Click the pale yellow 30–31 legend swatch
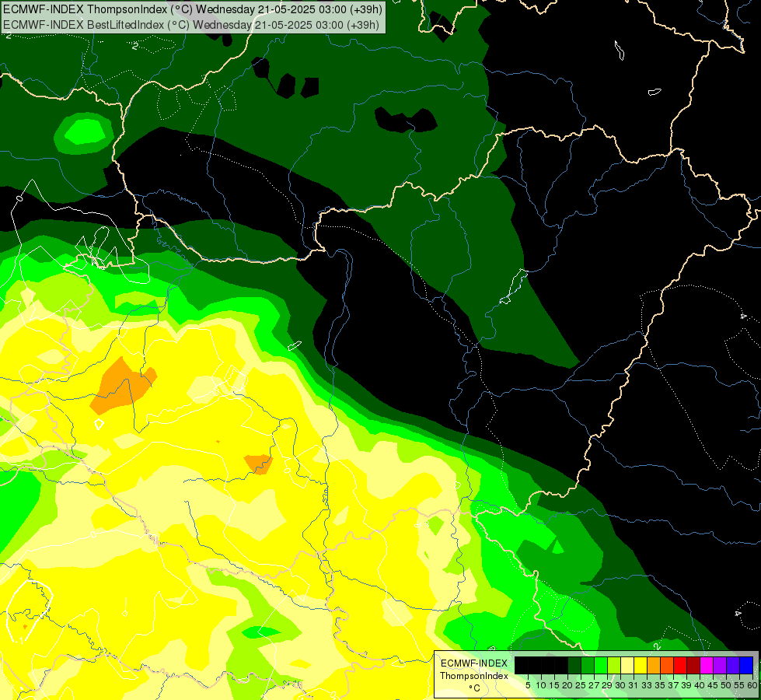 coord(627,665)
